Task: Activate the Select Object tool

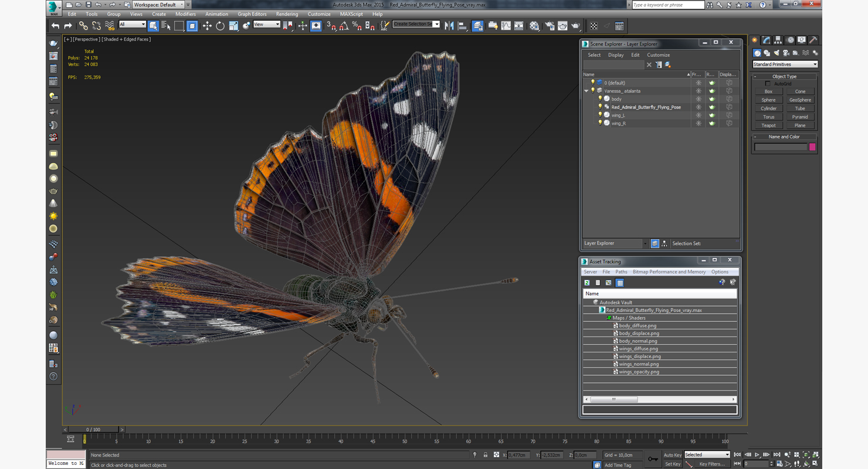Action: [x=153, y=26]
